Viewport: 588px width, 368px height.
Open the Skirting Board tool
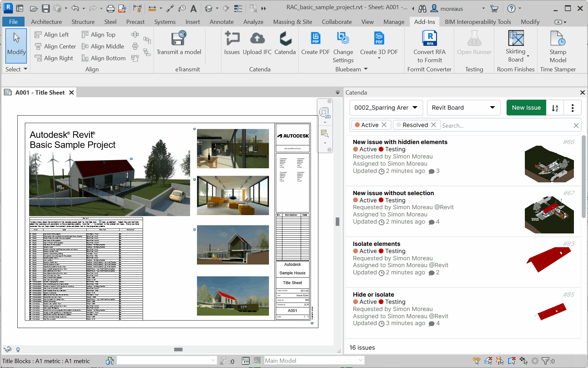click(516, 39)
